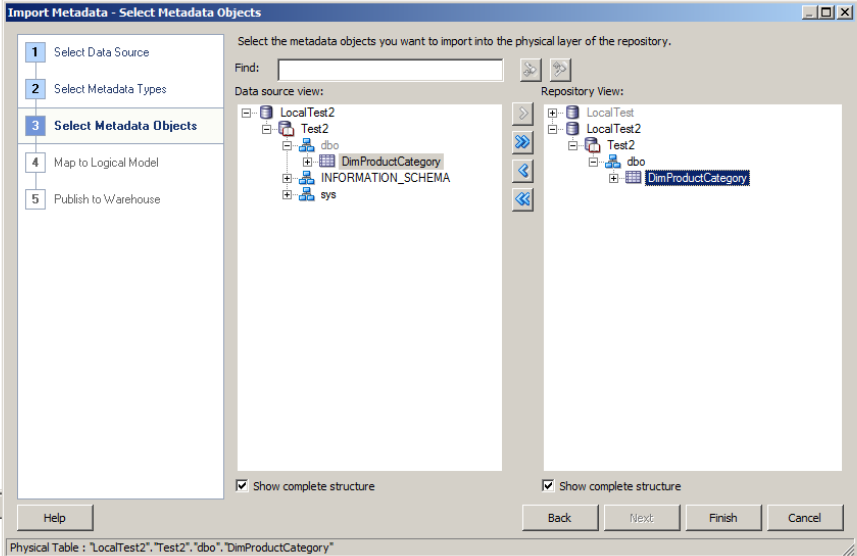Uncheck Show complete structure under Repository View
This screenshot has height=556, width=857.
tap(548, 486)
